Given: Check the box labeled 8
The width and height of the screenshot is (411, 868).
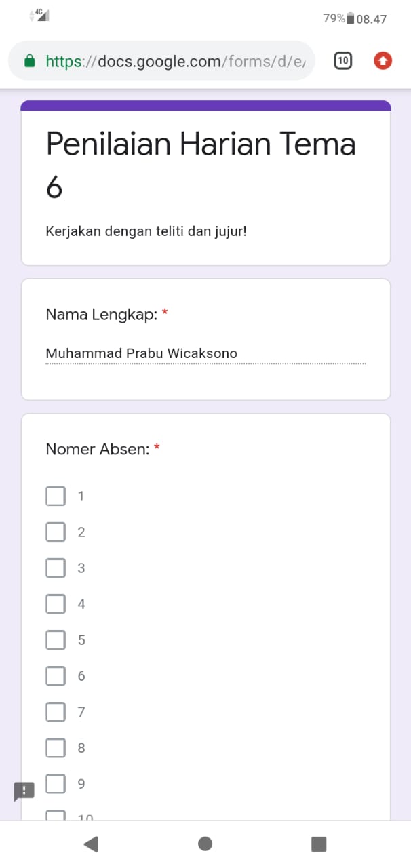Looking at the screenshot, I should 56,747.
